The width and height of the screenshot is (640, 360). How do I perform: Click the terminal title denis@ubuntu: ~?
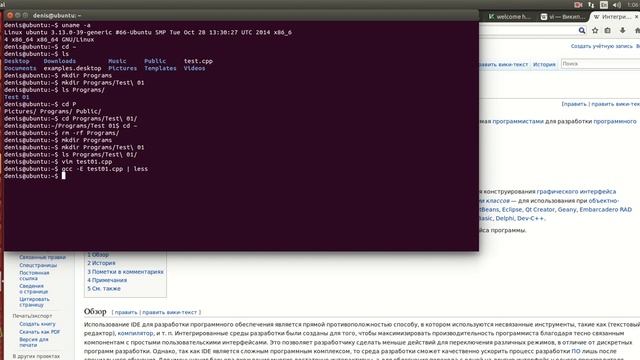[x=57, y=16]
